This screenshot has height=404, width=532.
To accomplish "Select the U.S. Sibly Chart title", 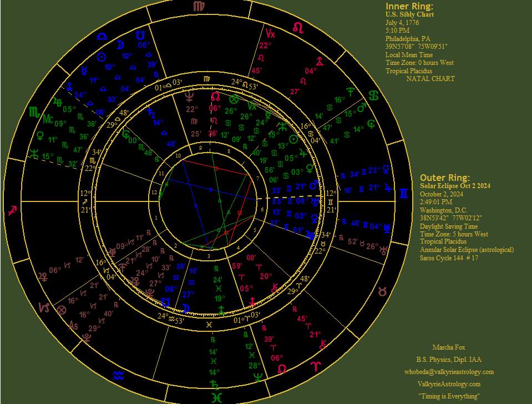I will click(409, 14).
